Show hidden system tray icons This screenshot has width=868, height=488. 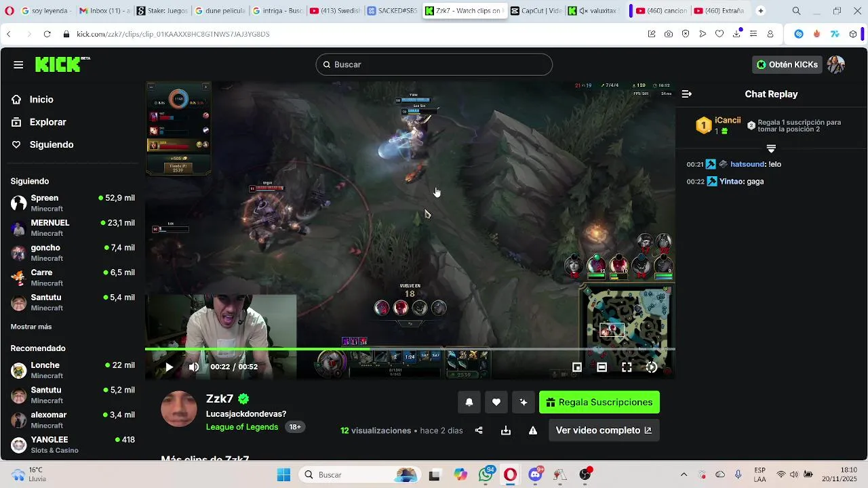pos(684,474)
